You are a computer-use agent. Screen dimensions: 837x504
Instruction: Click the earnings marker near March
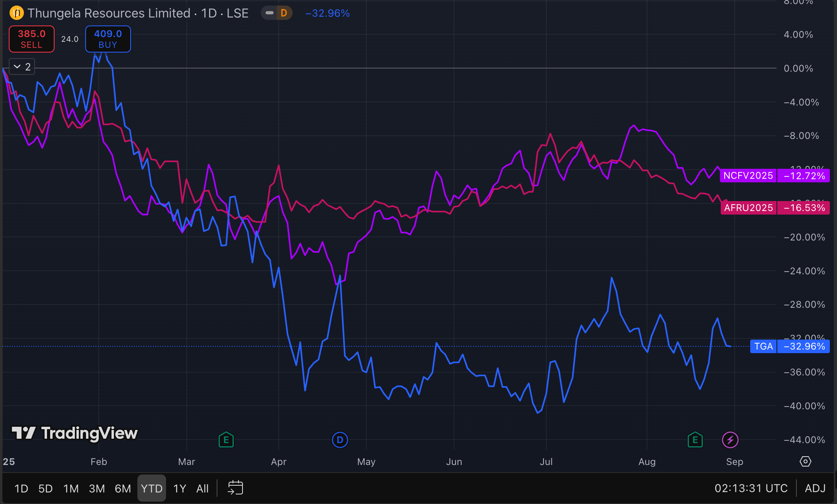226,440
